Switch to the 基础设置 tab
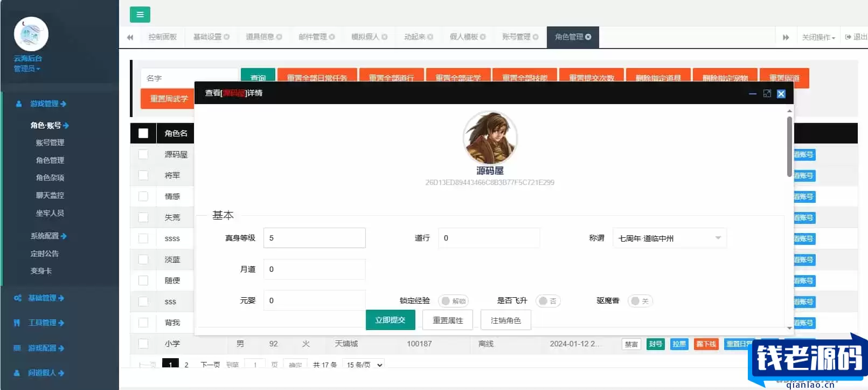Image resolution: width=868 pixels, height=390 pixels. [207, 37]
